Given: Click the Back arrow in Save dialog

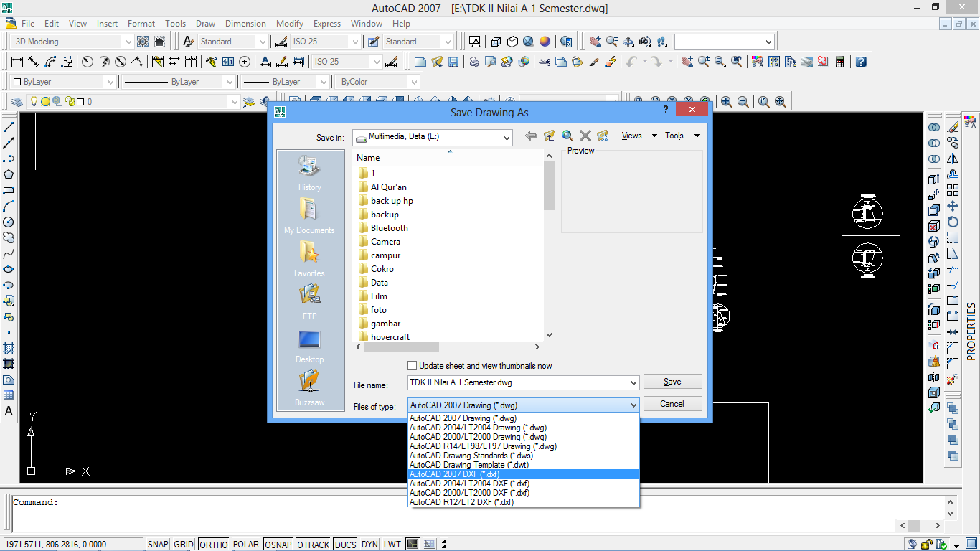Looking at the screenshot, I should click(x=531, y=136).
